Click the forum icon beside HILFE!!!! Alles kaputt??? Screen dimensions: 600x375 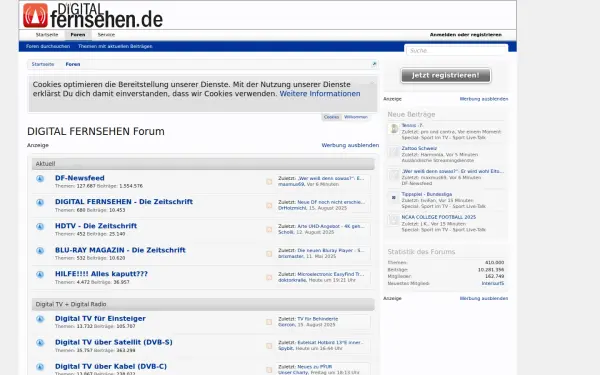coord(40,274)
